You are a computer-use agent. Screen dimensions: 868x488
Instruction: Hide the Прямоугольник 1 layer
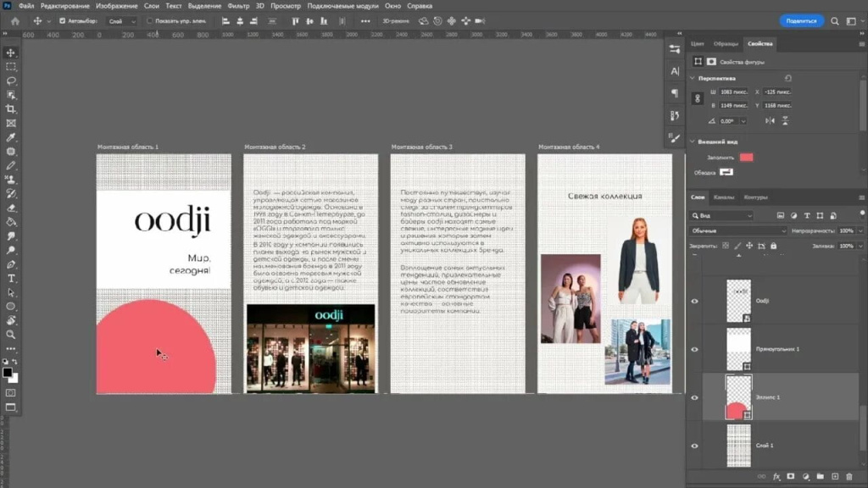click(x=694, y=349)
